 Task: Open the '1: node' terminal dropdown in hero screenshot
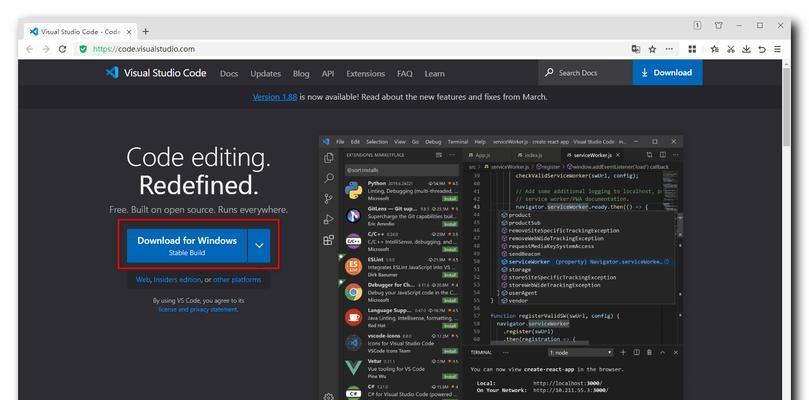[580, 353]
